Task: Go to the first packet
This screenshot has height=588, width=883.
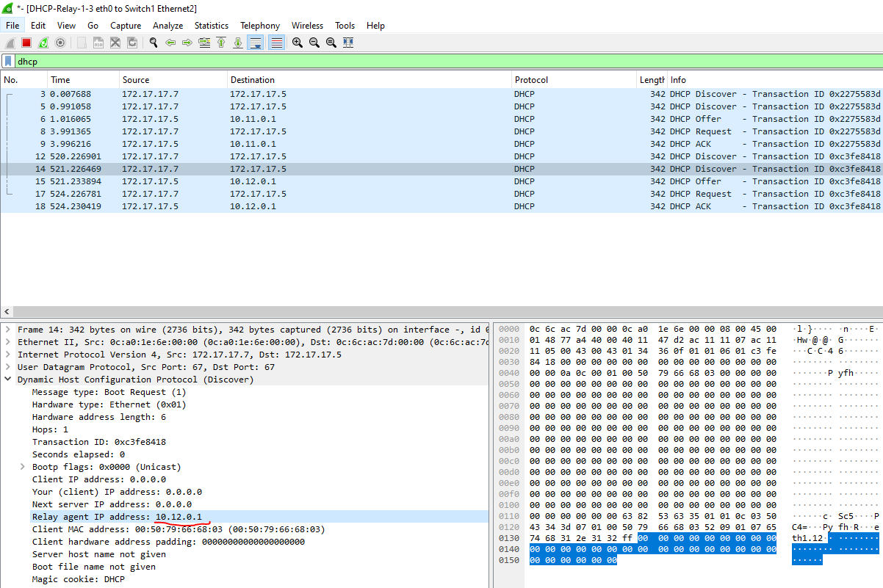Action: [x=221, y=43]
